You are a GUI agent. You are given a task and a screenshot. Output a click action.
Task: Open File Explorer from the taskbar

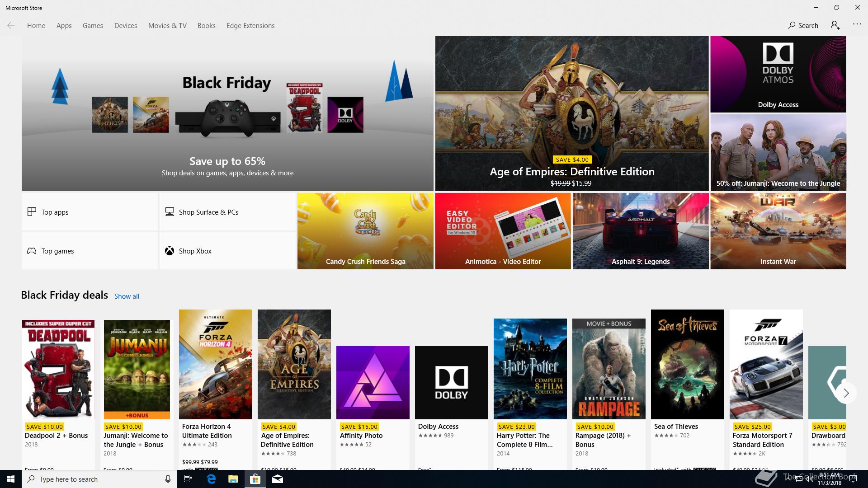[233, 479]
